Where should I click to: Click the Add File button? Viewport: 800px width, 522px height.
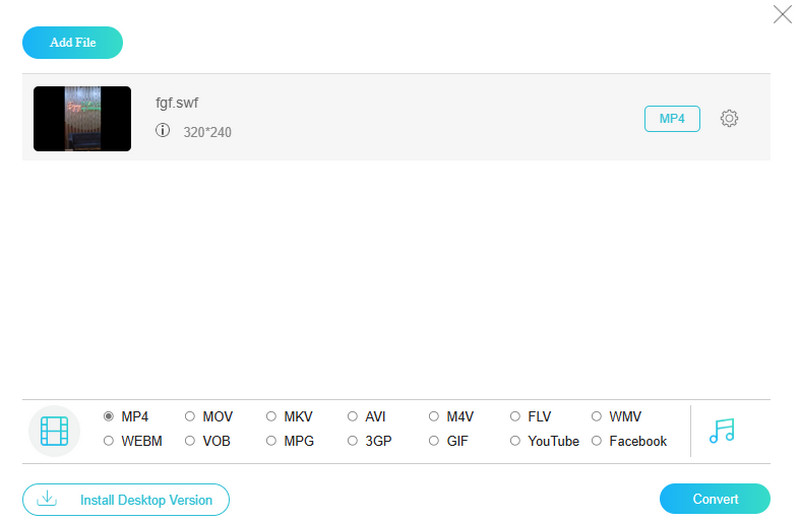click(x=72, y=42)
